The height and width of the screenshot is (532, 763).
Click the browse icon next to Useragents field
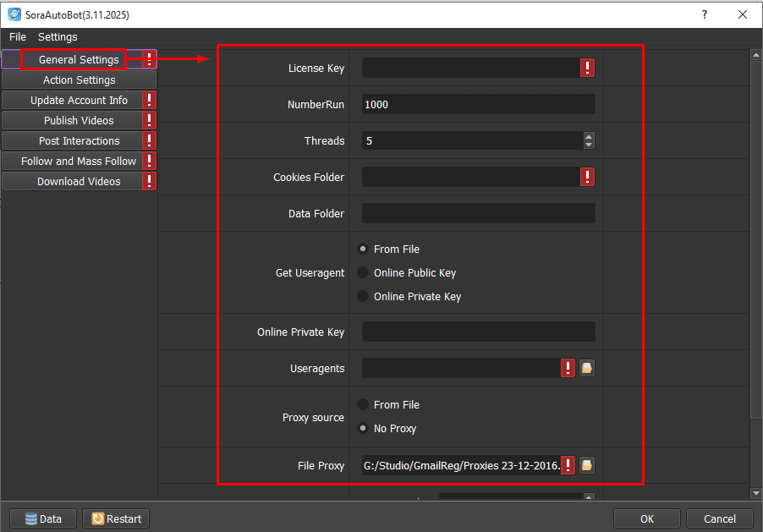click(x=586, y=368)
